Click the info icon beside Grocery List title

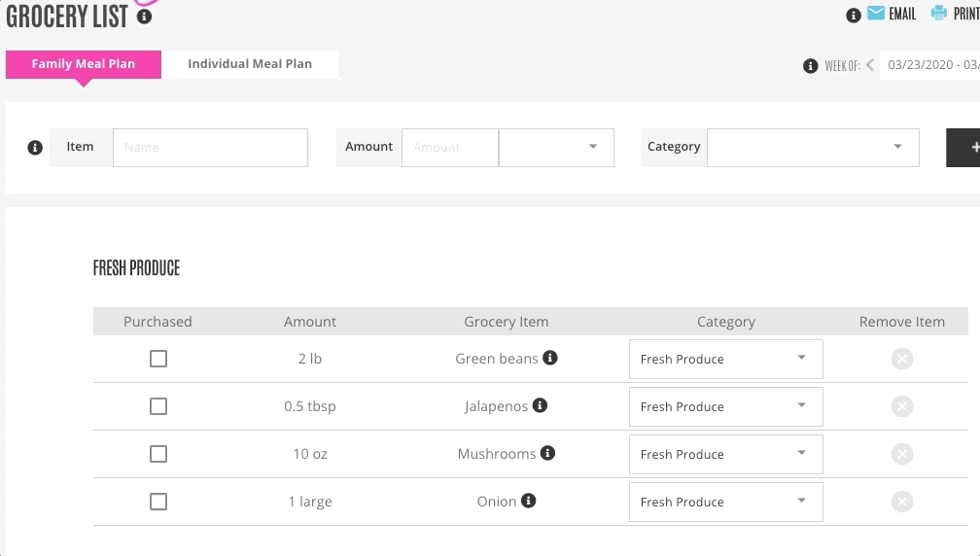tap(145, 17)
